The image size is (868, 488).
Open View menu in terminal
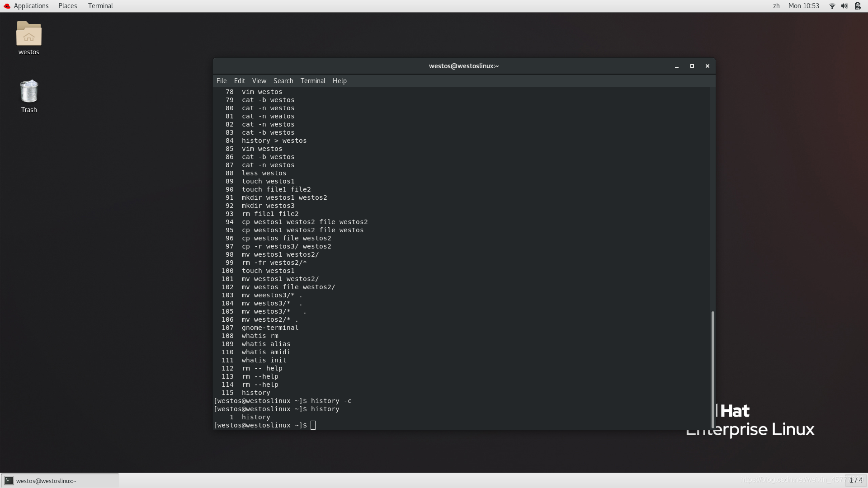click(x=258, y=80)
